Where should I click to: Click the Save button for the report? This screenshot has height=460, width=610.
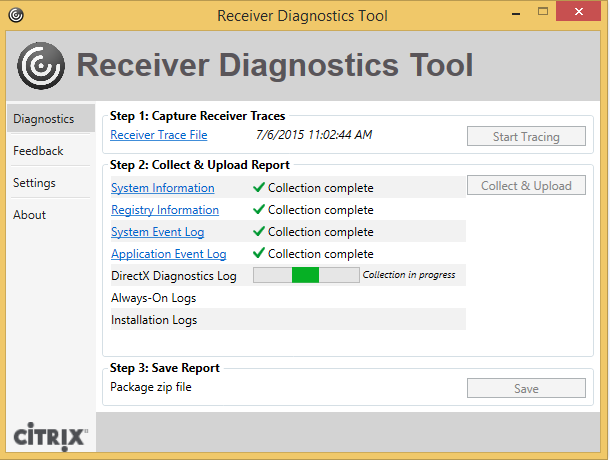click(526, 389)
